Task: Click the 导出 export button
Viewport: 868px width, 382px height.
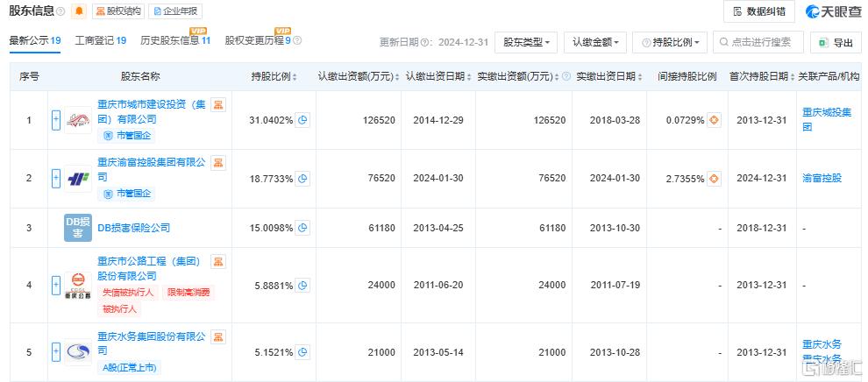Action: (x=836, y=43)
